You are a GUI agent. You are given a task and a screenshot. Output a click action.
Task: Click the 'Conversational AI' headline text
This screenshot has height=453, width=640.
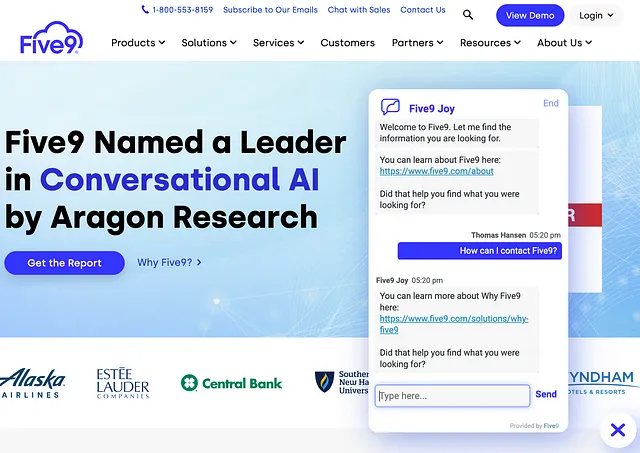pos(180,179)
